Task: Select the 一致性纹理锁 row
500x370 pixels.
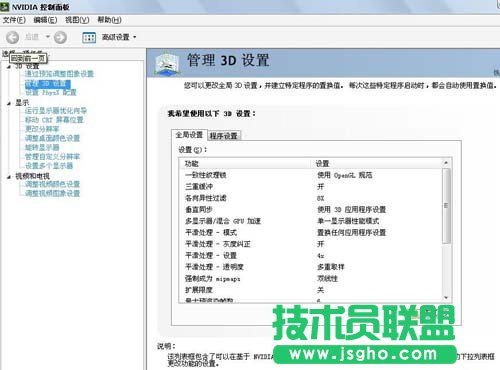Action: 311,175
